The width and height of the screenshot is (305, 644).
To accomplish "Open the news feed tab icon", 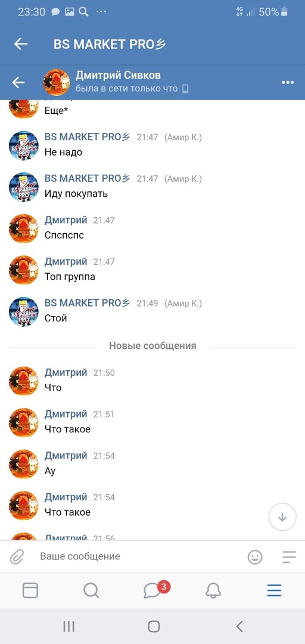I will [30, 590].
